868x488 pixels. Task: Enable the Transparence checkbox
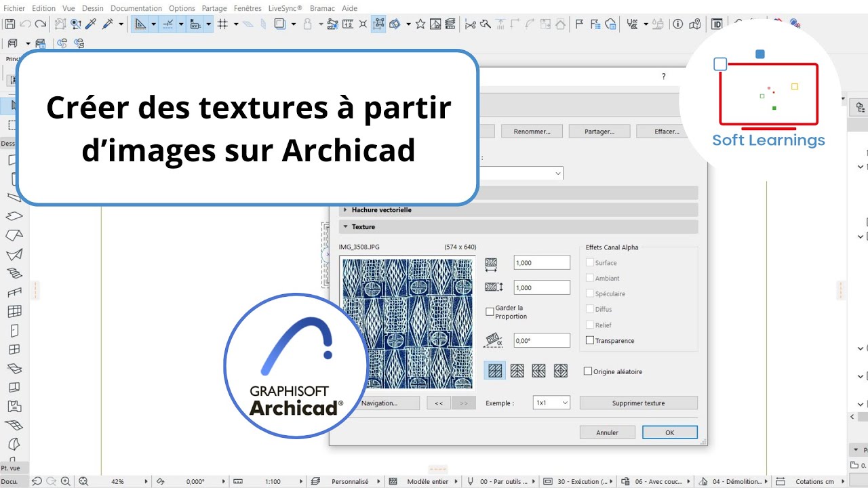[x=590, y=340]
